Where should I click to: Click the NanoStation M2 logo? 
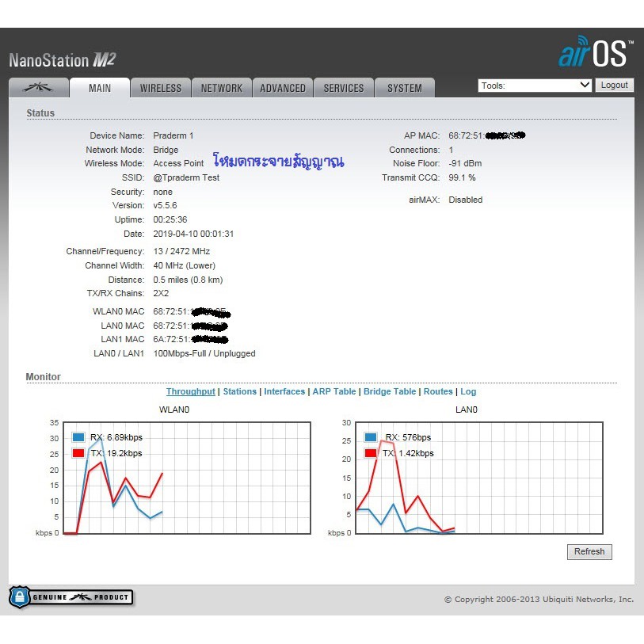pos(63,60)
